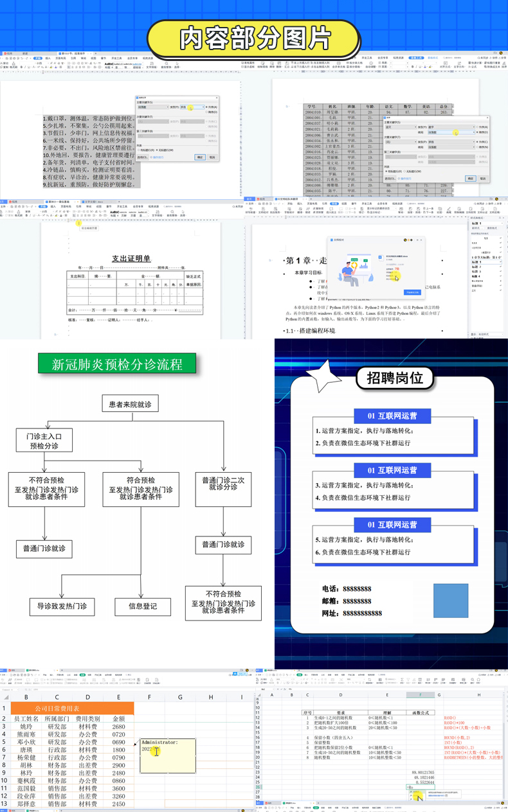
Task: Click the green 新冠肺炎预检分诊流程 title banner
Action: pyautogui.click(x=118, y=364)
